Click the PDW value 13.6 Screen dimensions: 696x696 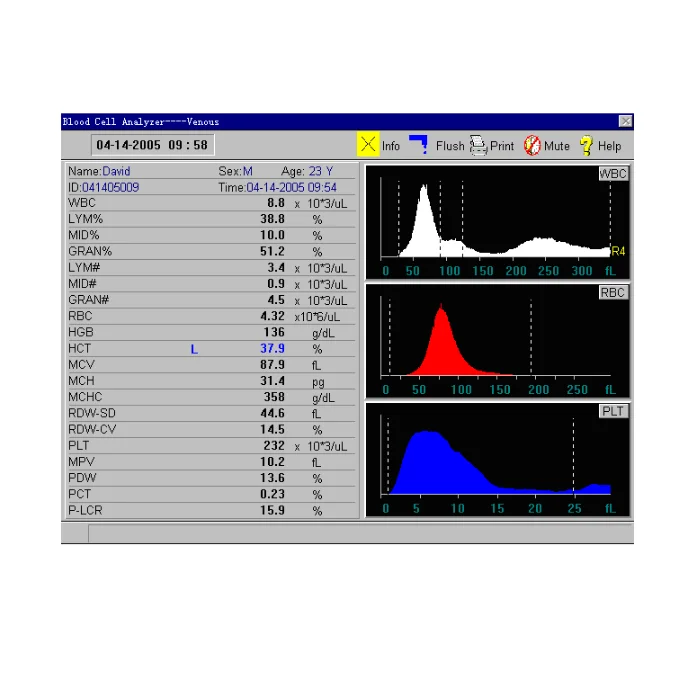pyautogui.click(x=272, y=478)
